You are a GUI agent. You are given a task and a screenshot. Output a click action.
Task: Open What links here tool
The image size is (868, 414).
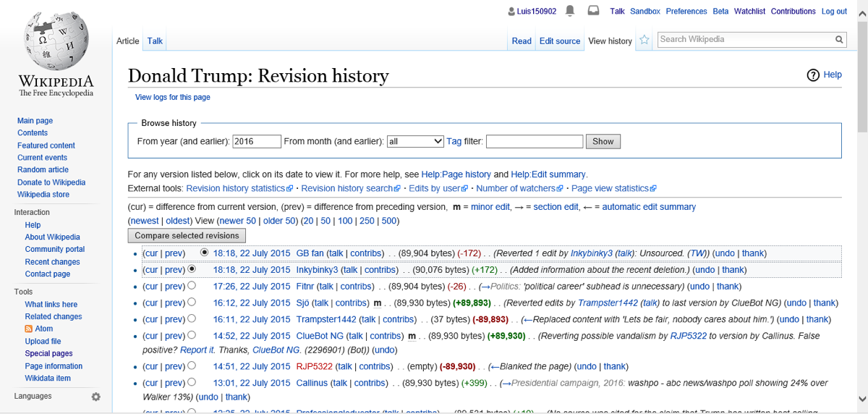[51, 305]
